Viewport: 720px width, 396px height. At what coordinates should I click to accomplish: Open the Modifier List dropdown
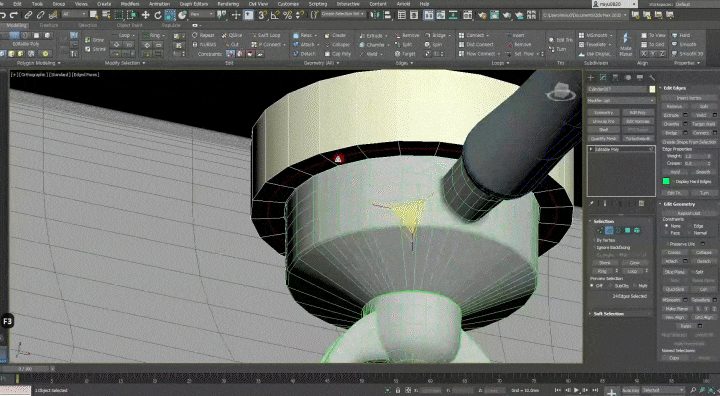pyautogui.click(x=621, y=100)
